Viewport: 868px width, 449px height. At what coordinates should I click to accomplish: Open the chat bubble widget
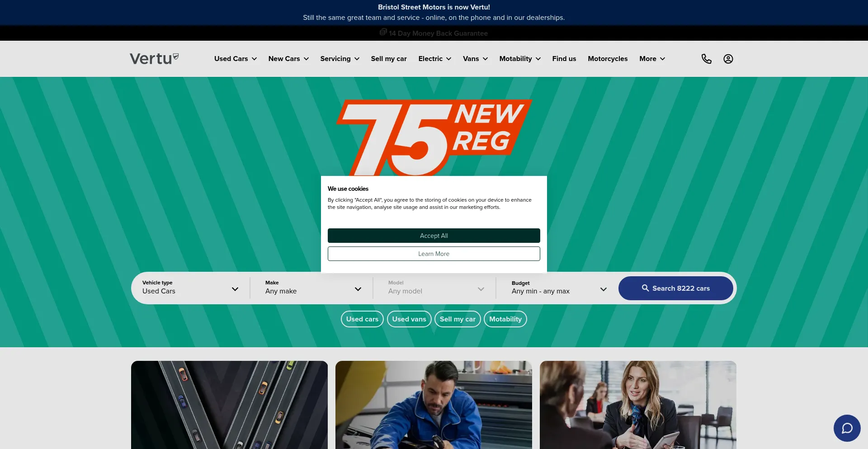(x=847, y=428)
